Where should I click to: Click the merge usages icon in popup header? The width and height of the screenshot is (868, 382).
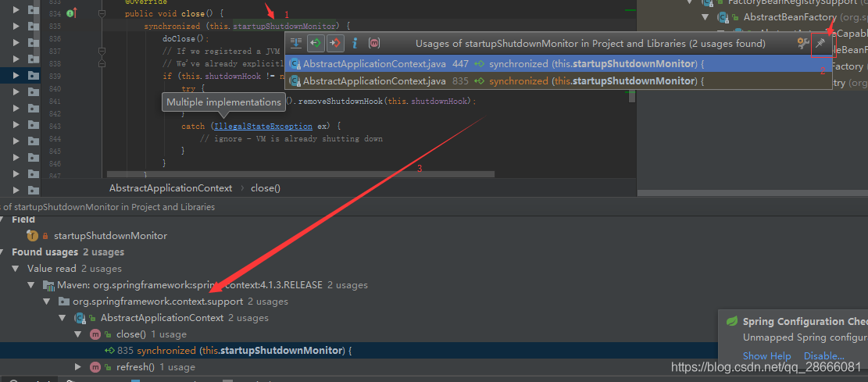coord(295,43)
